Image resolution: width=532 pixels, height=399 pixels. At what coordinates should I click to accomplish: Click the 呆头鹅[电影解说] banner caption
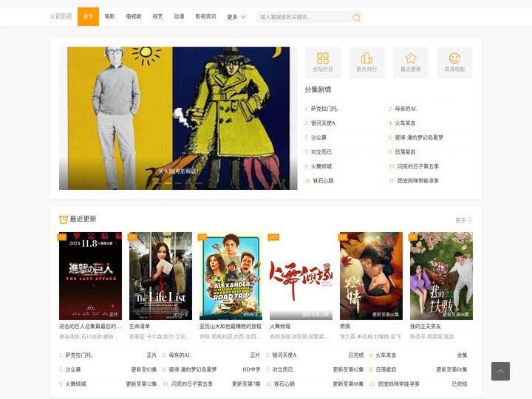point(178,171)
